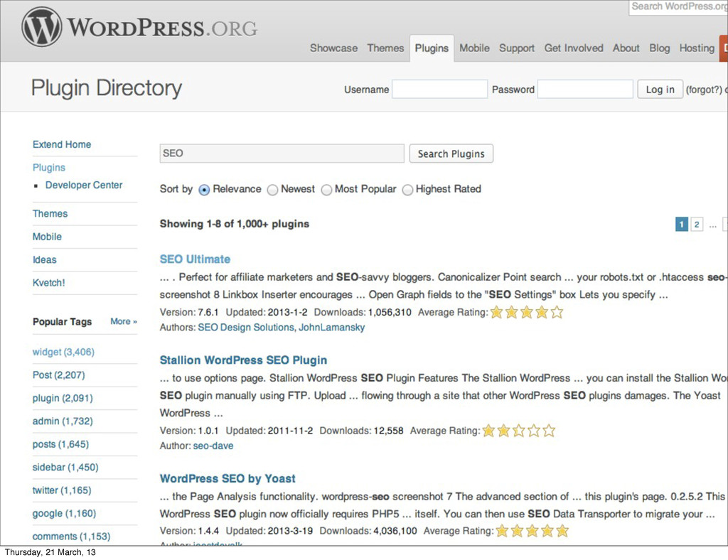Open the Get Involved navigation item

pyautogui.click(x=574, y=48)
